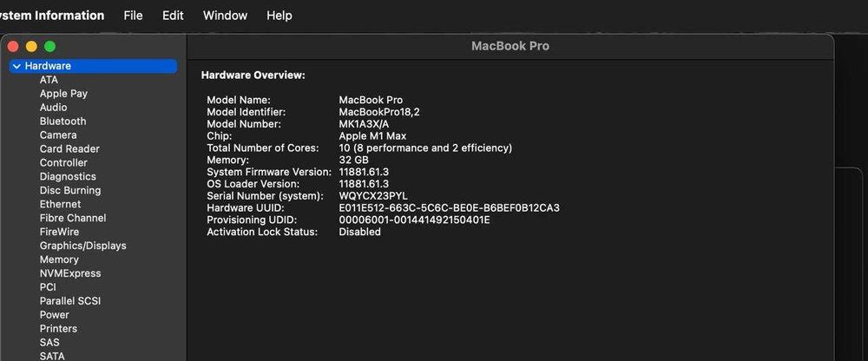Click the MacBook Pro window title
868x361 pixels.
point(510,46)
